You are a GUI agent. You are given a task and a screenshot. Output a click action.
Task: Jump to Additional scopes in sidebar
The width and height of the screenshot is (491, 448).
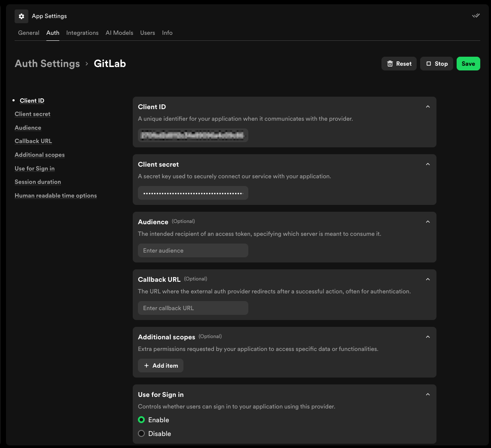[x=40, y=155]
